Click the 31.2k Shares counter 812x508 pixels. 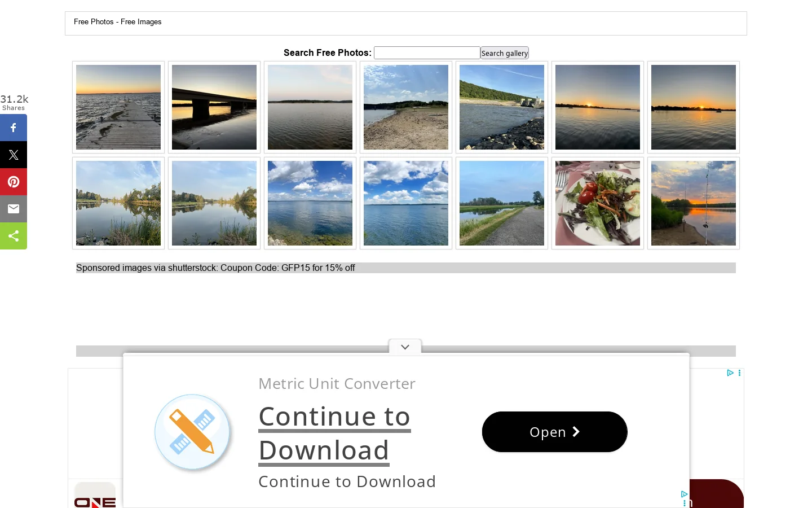[x=14, y=102]
